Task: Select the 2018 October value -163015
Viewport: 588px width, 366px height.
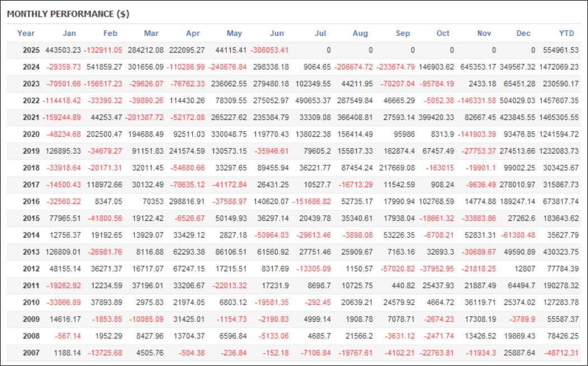Action: point(440,168)
